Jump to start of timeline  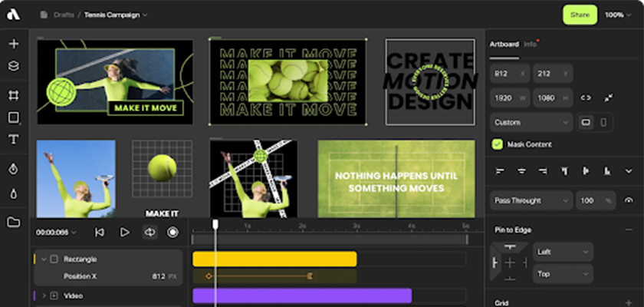point(99,233)
